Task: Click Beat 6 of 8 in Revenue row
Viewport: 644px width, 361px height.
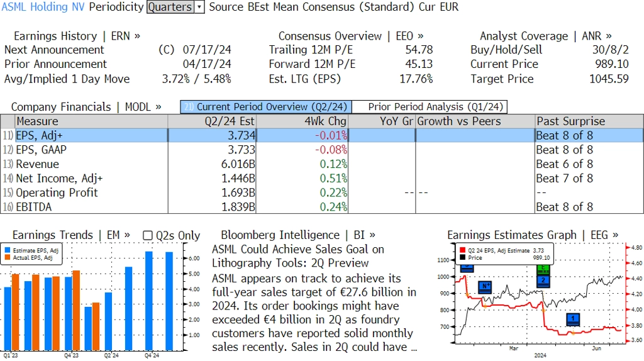Action: (x=564, y=164)
